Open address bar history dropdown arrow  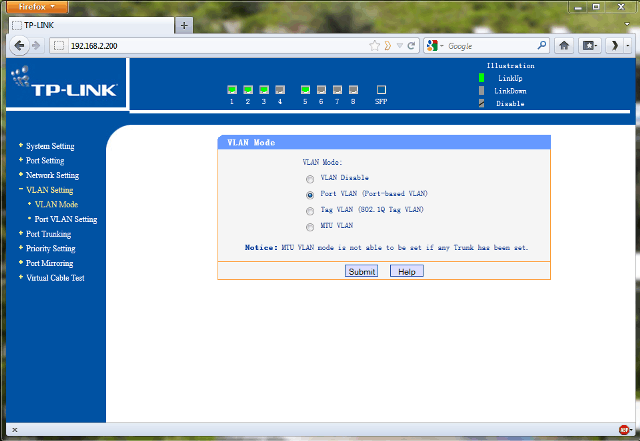coord(400,46)
